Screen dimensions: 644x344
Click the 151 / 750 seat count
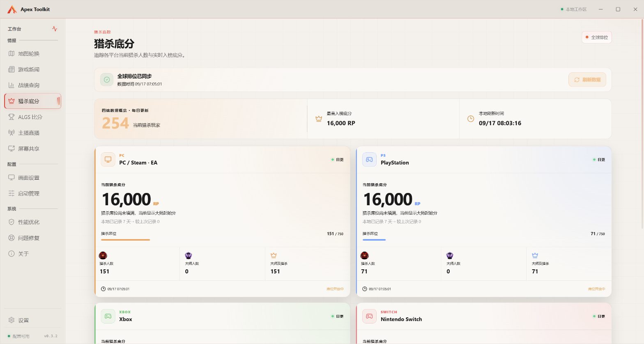tap(335, 234)
